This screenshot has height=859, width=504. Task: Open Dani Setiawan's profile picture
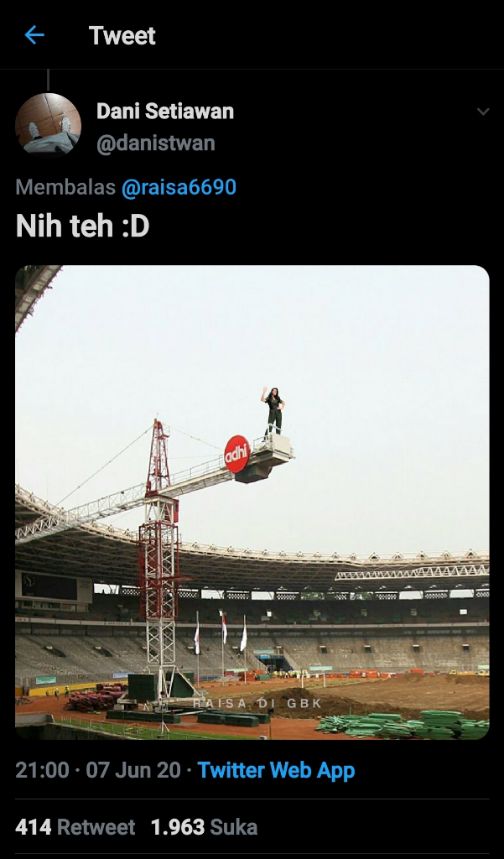[x=48, y=126]
